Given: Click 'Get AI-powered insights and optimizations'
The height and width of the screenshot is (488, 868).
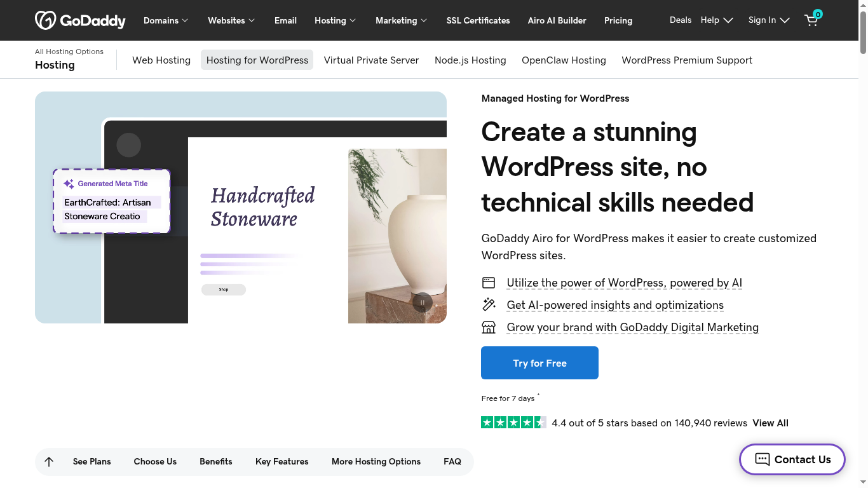Looking at the screenshot, I should coord(615,305).
